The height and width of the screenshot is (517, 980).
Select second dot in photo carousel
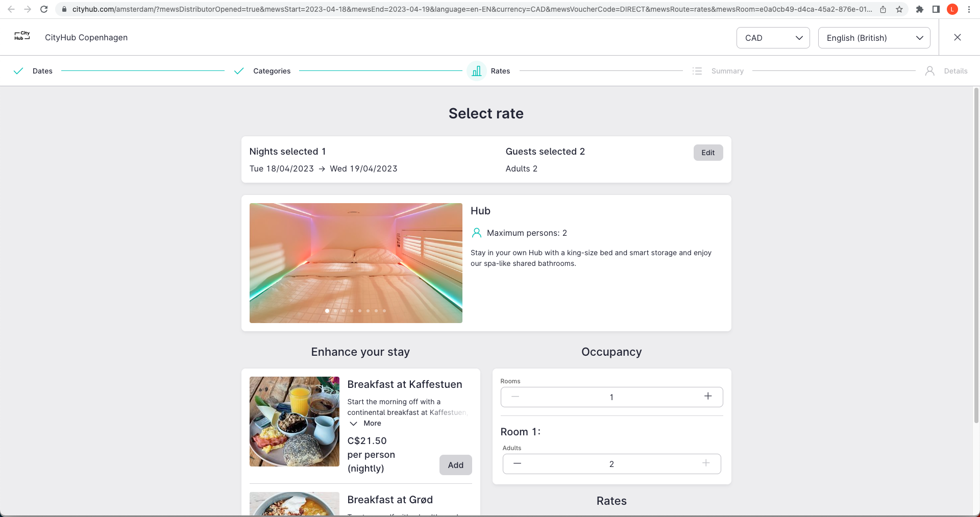(335, 311)
